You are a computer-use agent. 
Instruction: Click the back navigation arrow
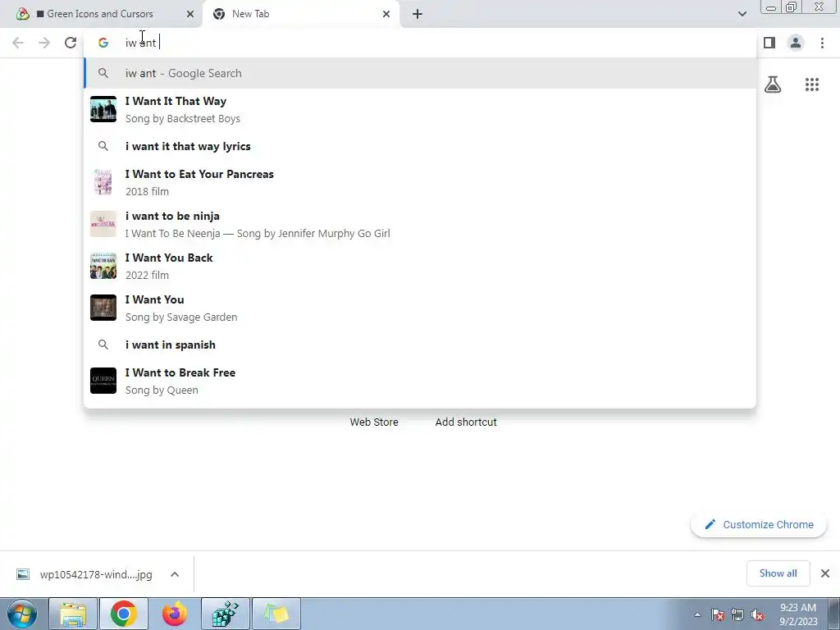18,43
